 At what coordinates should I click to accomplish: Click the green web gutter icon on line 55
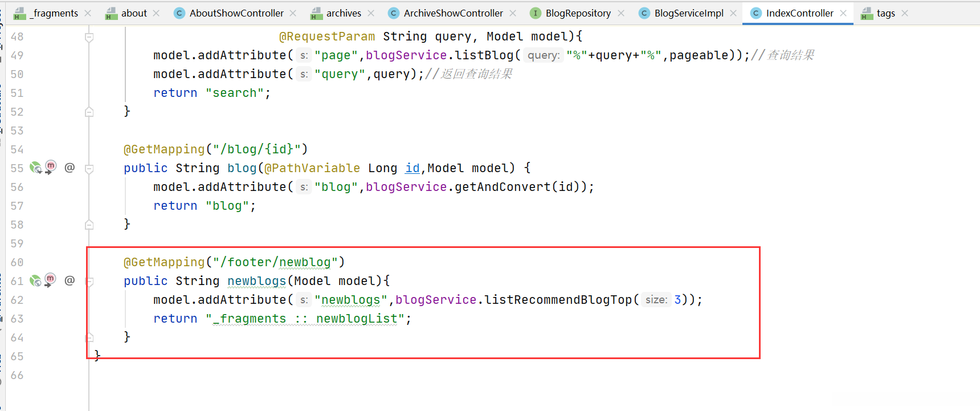coord(35,168)
